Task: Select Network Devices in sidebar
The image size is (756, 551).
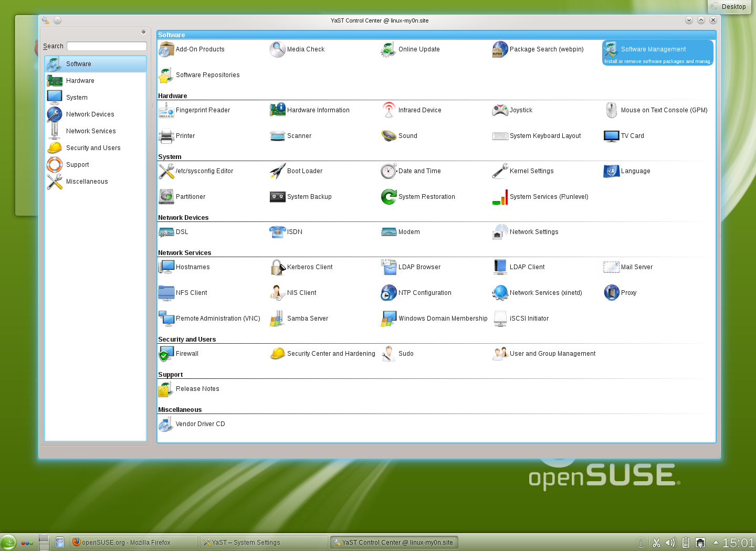Action: pyautogui.click(x=96, y=114)
